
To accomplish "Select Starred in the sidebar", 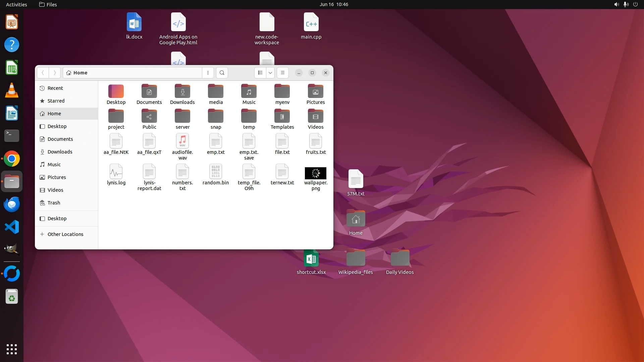I will [x=56, y=101].
